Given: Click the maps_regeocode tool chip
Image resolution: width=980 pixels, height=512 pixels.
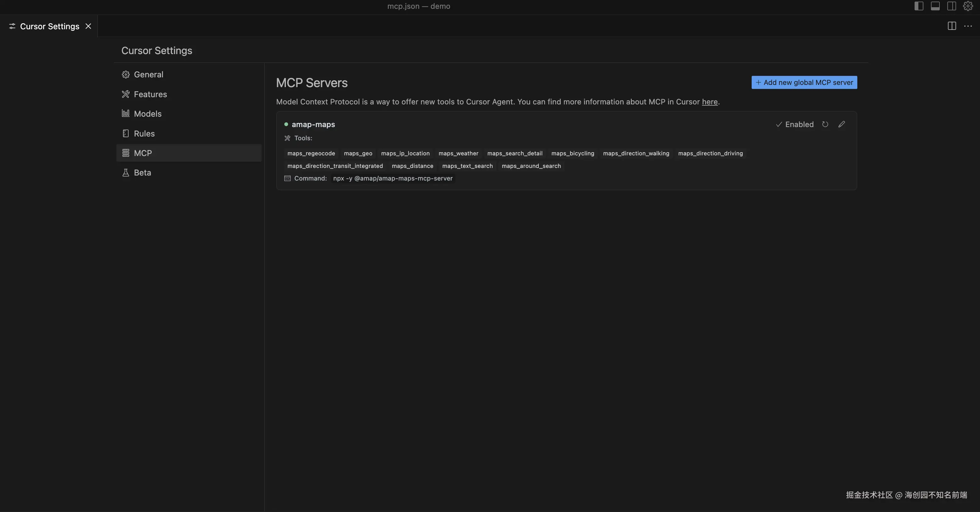Looking at the screenshot, I should click(x=311, y=153).
